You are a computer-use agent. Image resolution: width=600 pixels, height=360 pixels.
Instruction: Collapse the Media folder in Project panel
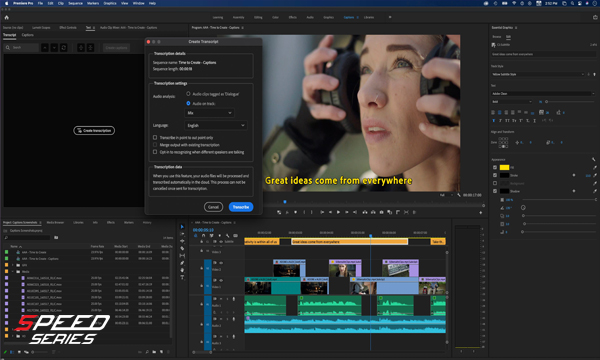13,272
